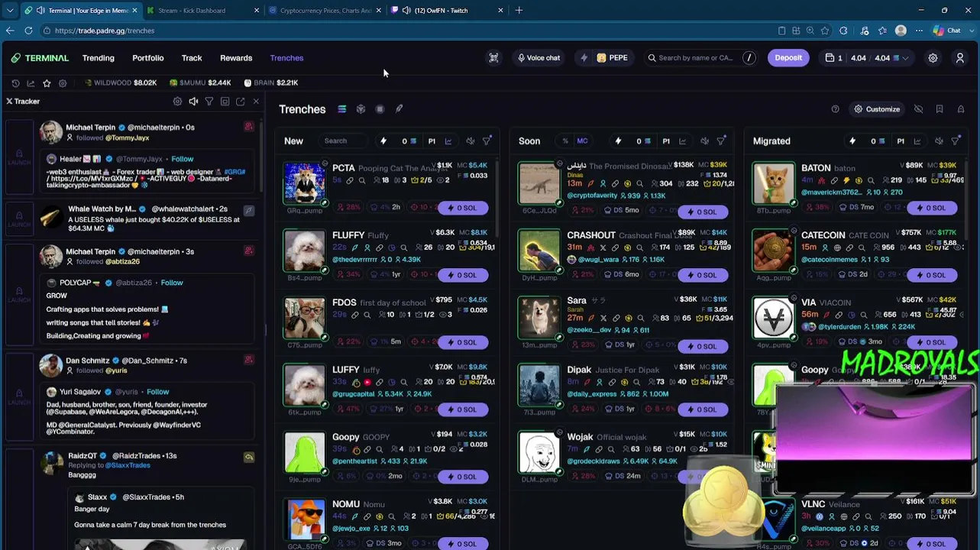Go to the Track tab
The height and width of the screenshot is (550, 980).
click(x=192, y=58)
